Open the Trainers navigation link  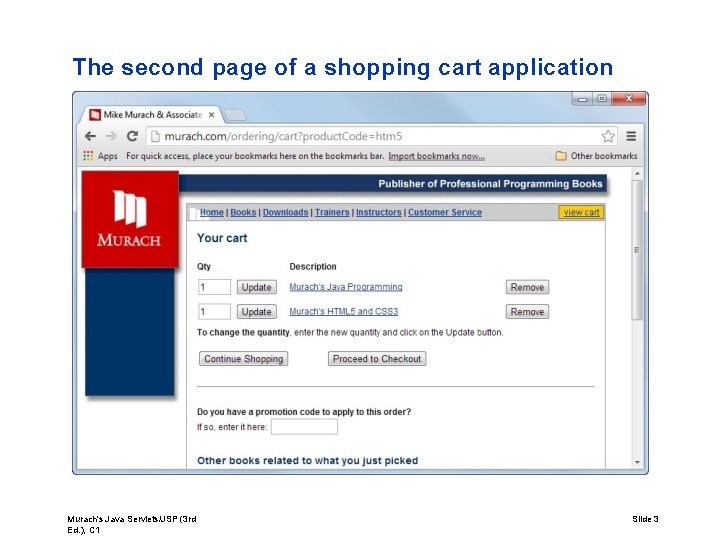point(332,212)
